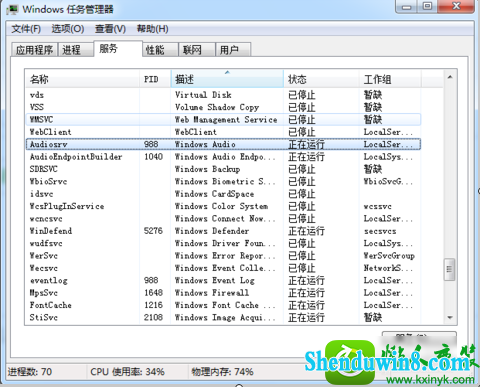Screen dimensions: 480x387
Task: Select the eventlog service row
Action: tap(223, 280)
